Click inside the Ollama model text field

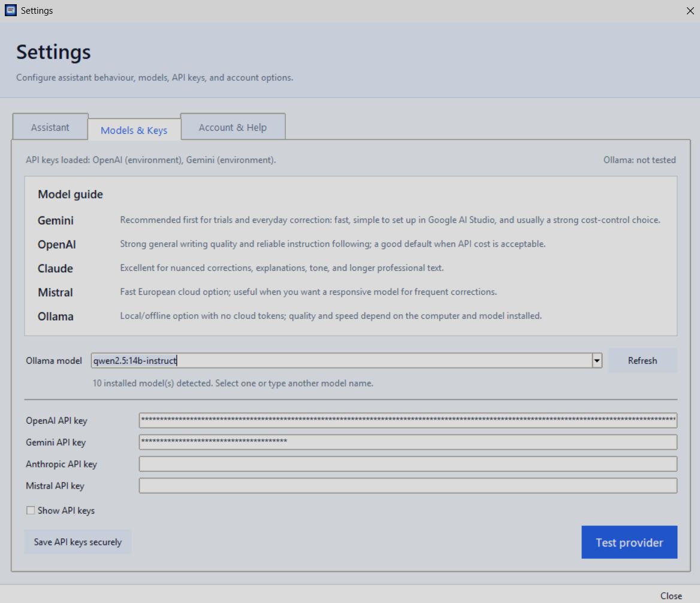tap(342, 361)
